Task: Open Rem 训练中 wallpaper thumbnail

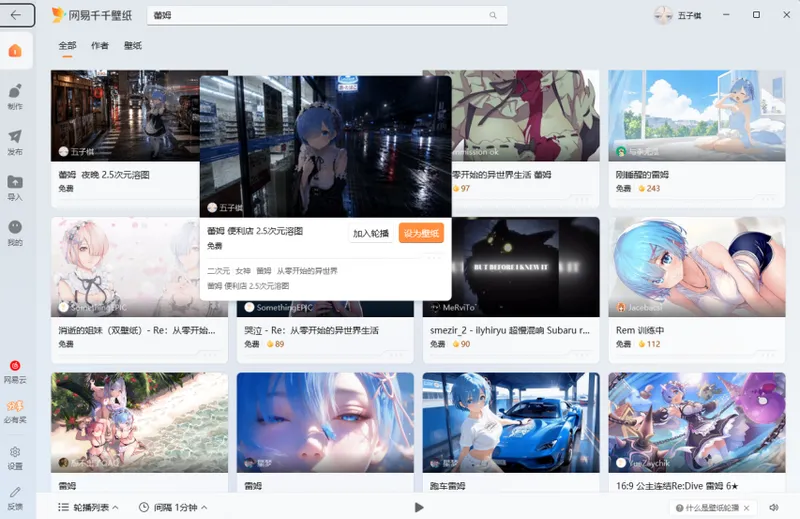Action: [x=696, y=267]
